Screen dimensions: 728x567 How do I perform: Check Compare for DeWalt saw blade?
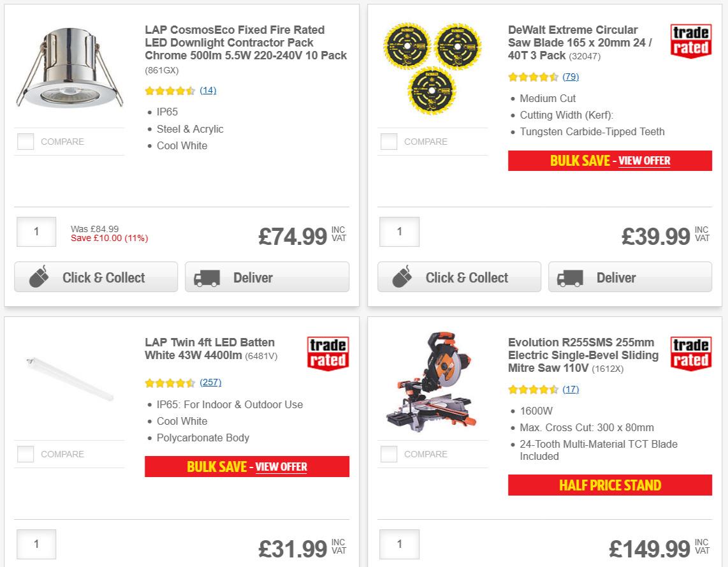[389, 142]
